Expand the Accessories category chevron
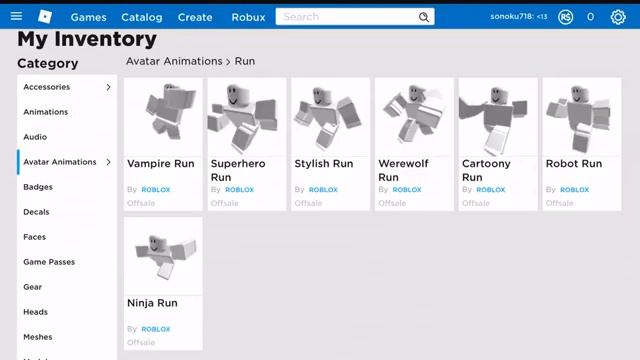Image resolution: width=640 pixels, height=360 pixels. click(108, 87)
